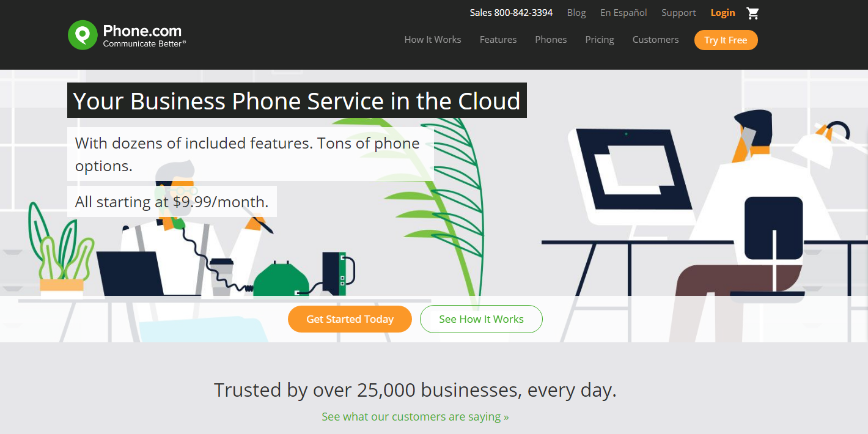Open the How It Works menu
868x434 pixels.
[x=433, y=40]
